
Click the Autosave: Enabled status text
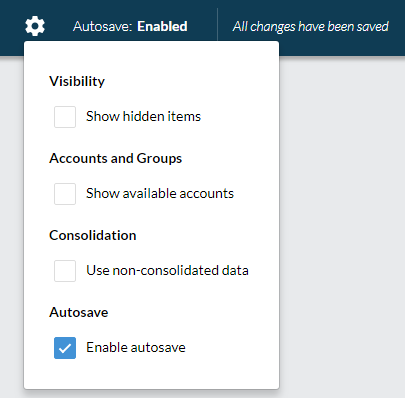[130, 26]
